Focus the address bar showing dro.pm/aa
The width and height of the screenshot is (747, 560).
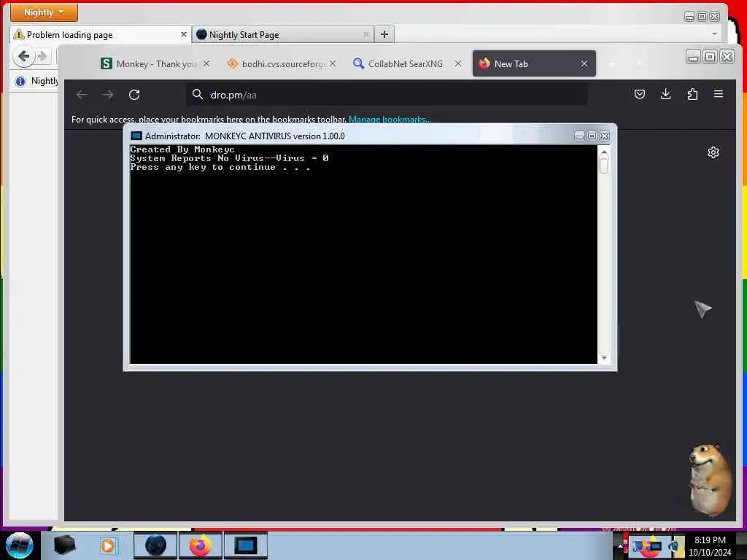click(387, 95)
